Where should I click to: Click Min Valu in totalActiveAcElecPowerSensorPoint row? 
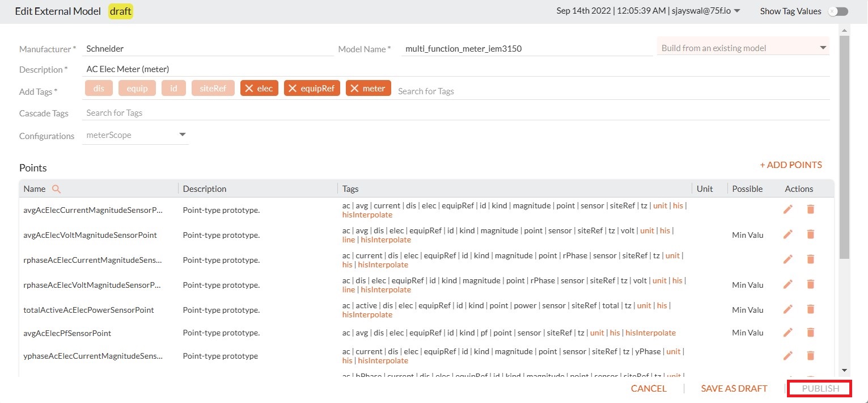(x=748, y=310)
